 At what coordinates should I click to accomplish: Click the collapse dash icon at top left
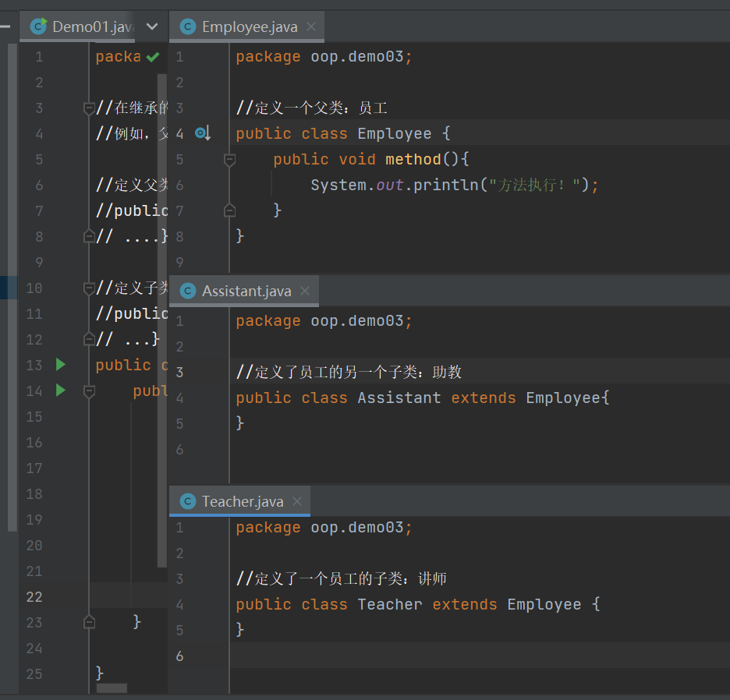point(5,27)
